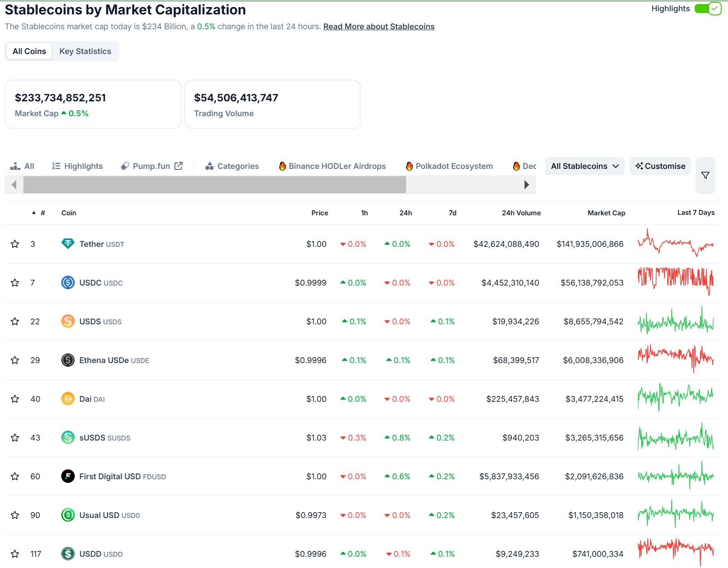Open the Categories tab
The height and width of the screenshot is (568, 728).
pos(232,166)
